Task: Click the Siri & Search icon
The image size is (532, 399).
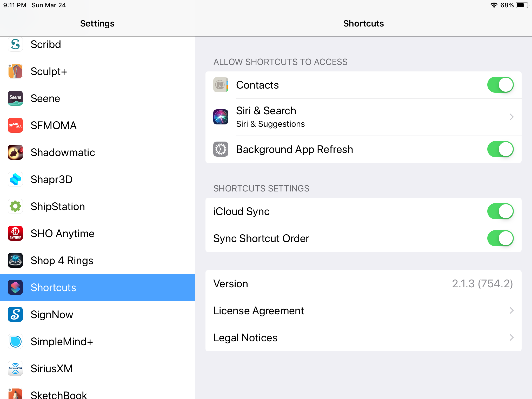Action: [221, 117]
